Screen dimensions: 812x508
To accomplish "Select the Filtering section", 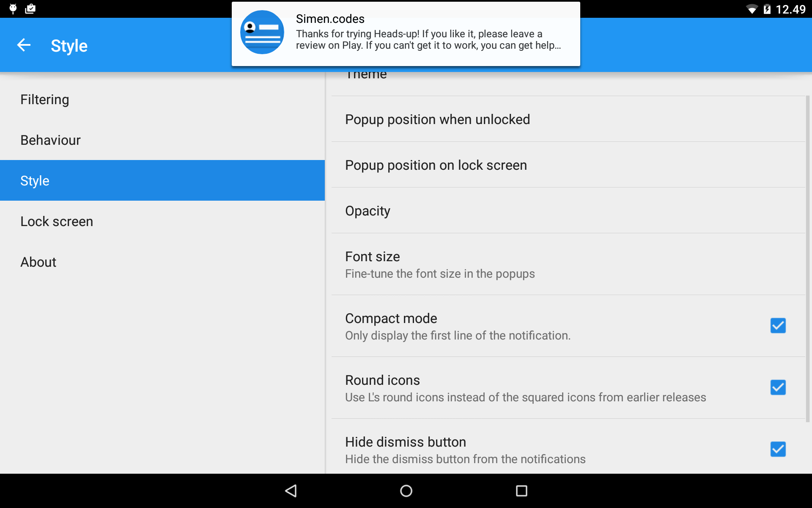I will pyautogui.click(x=162, y=99).
